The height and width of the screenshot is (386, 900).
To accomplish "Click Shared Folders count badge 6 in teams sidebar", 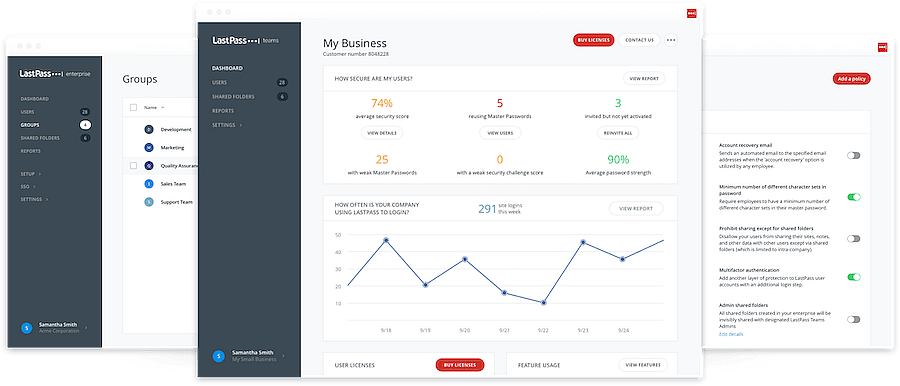I will (282, 96).
